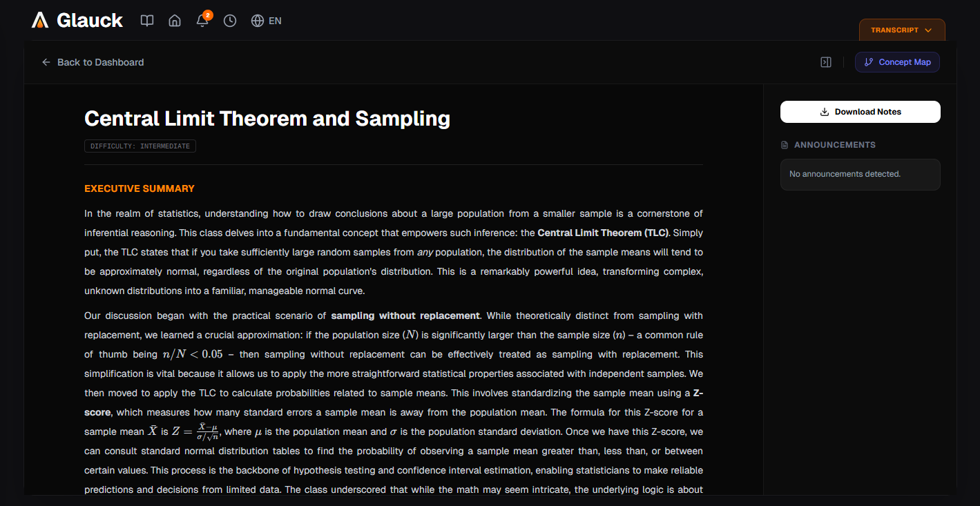Image resolution: width=980 pixels, height=506 pixels.
Task: Select the TRANSCRIPT tab
Action: [896, 30]
